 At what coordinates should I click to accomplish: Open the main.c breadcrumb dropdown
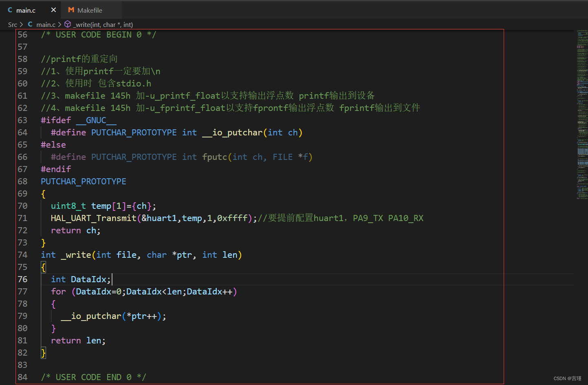(46, 24)
